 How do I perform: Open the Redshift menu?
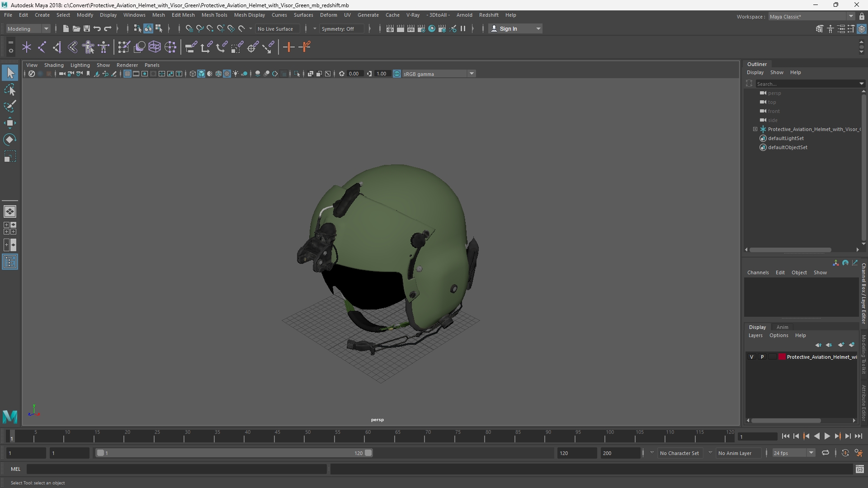click(488, 15)
